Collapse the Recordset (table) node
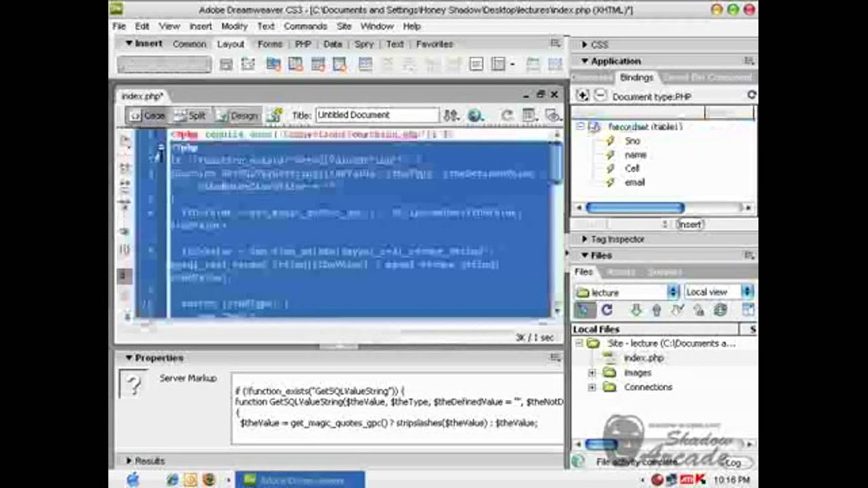 [580, 127]
